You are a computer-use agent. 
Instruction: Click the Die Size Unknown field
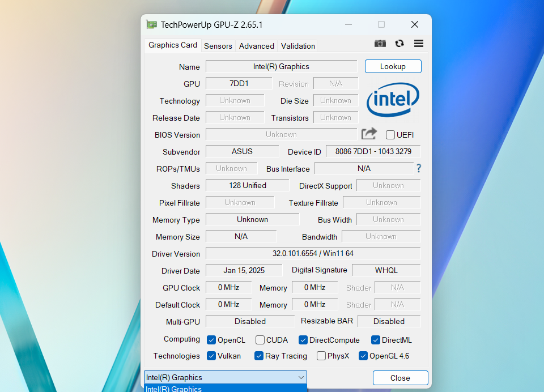click(335, 100)
